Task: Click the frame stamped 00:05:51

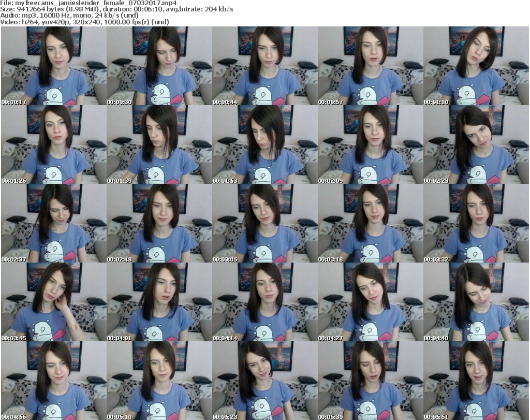Action: pyautogui.click(x=476, y=381)
